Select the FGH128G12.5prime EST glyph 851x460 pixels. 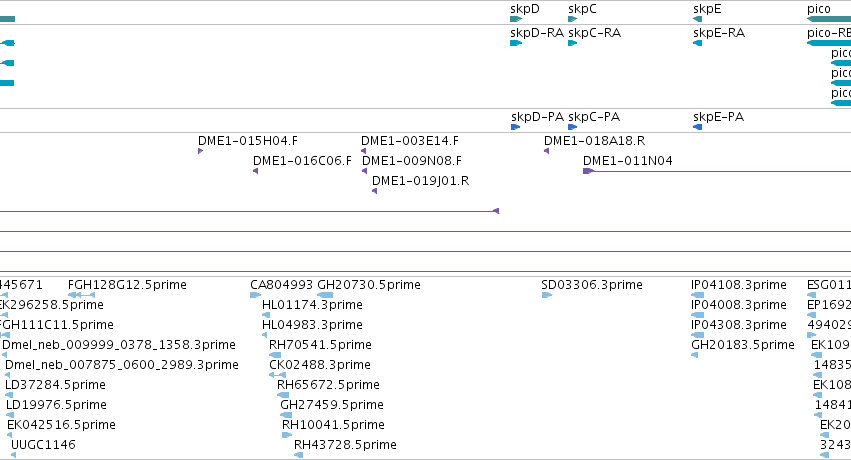[81, 295]
